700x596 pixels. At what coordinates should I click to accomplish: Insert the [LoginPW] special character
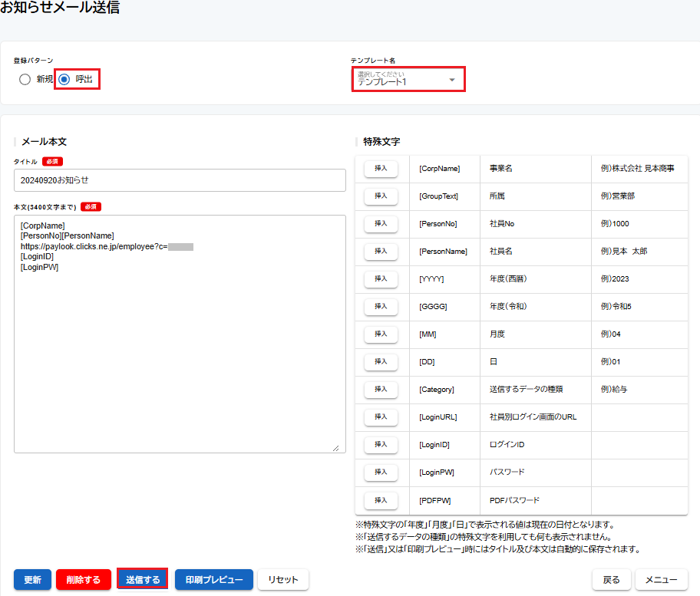tap(381, 473)
